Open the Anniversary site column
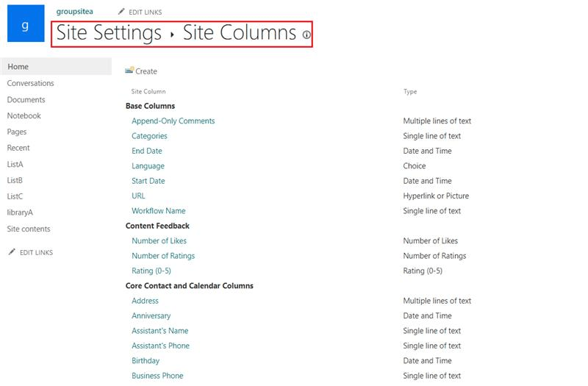The height and width of the screenshot is (386, 588). click(151, 316)
